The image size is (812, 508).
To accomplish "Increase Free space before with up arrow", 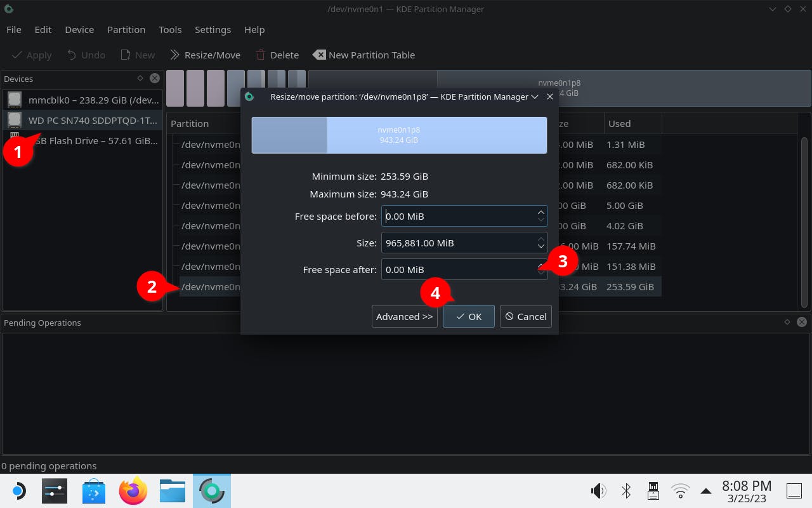I will point(540,211).
